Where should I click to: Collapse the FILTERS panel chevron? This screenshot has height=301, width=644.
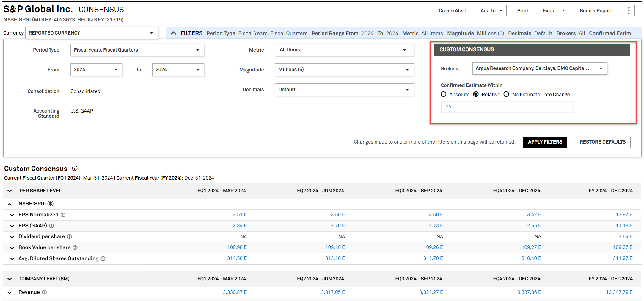(x=174, y=33)
